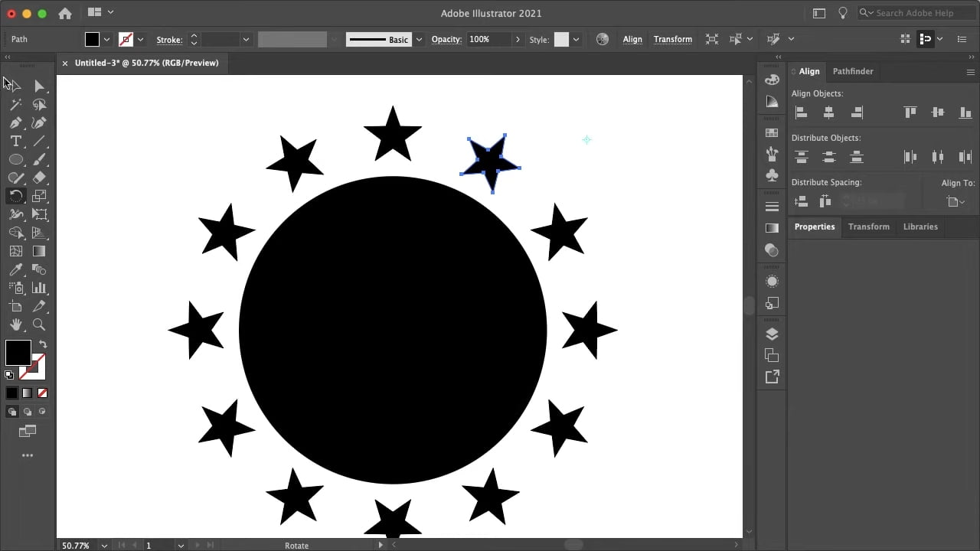Viewport: 980px width, 551px height.
Task: Apply Vertical Distribute Center
Action: point(829,156)
